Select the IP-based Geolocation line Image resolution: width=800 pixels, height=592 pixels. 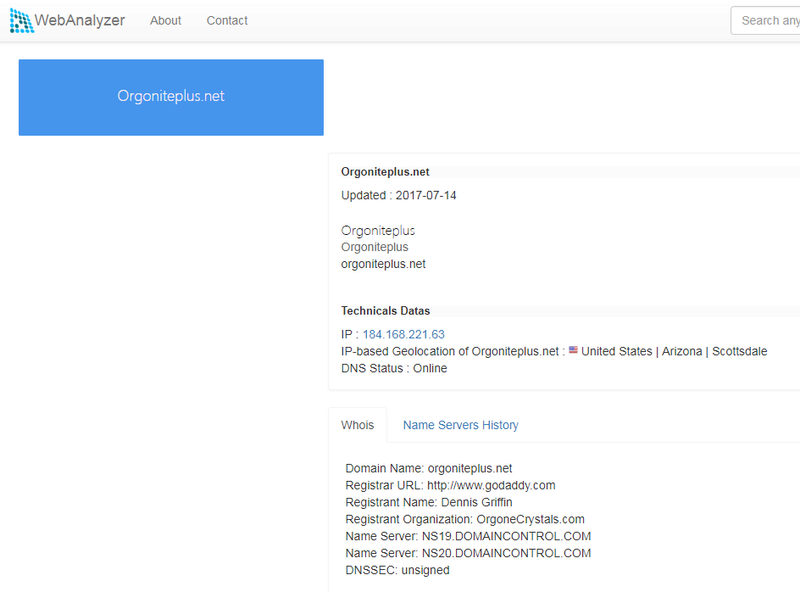(554, 351)
